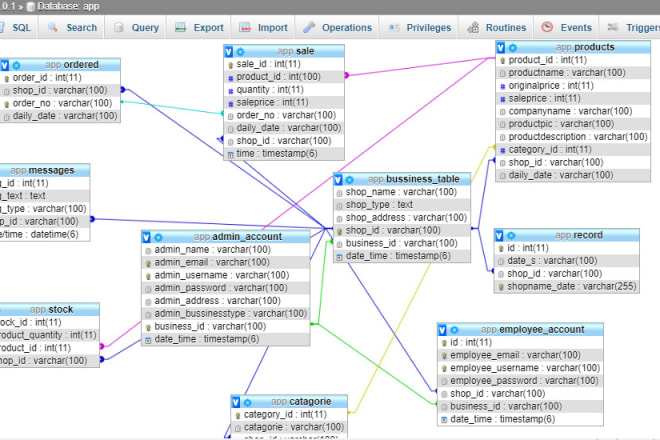
Task: Click the Routines gears icon
Action: (473, 27)
